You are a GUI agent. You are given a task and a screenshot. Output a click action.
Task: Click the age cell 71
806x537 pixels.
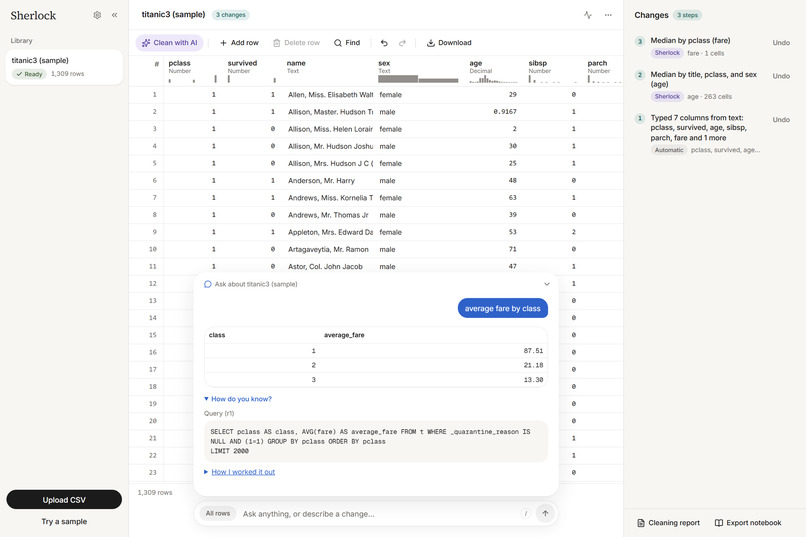[494, 249]
